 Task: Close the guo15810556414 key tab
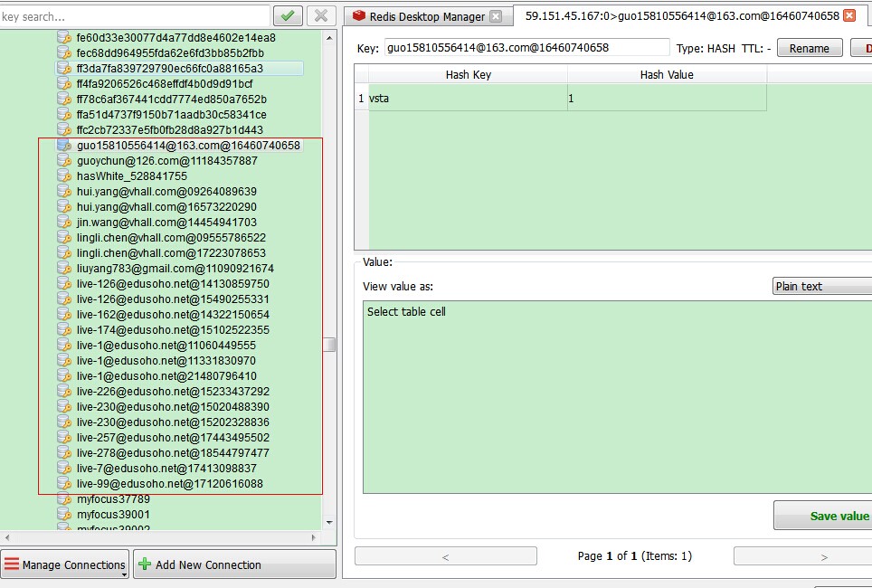(849, 15)
